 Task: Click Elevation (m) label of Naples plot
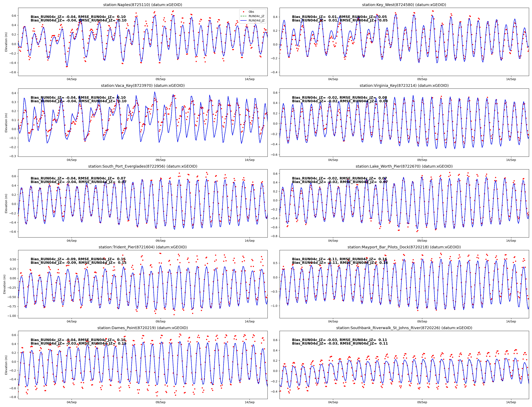(x=6, y=42)
